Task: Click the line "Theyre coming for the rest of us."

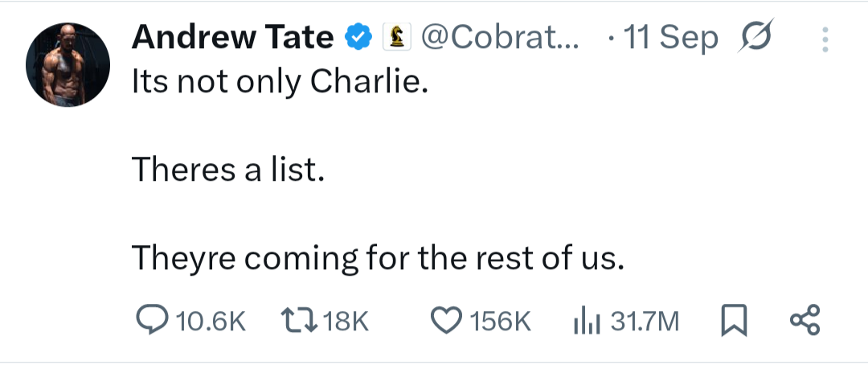Action: point(378,256)
